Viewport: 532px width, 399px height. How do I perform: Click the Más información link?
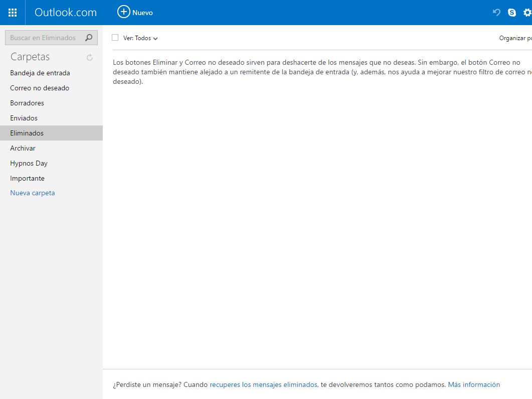point(473,384)
